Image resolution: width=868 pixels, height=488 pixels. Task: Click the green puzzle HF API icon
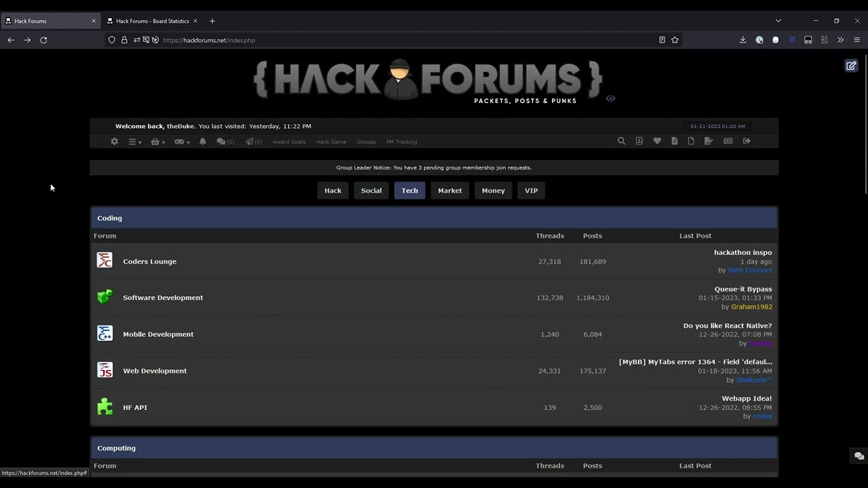click(104, 407)
